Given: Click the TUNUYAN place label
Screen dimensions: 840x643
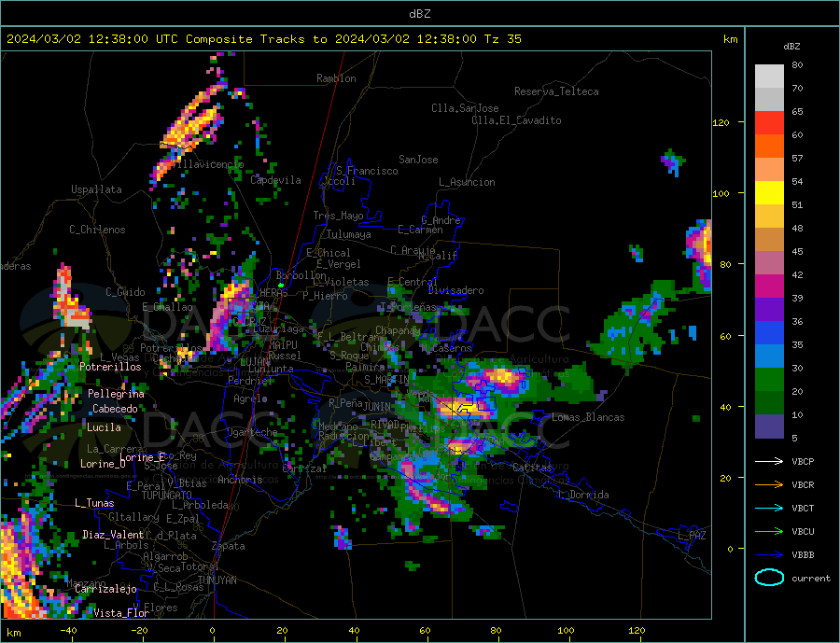Looking at the screenshot, I should tap(217, 580).
